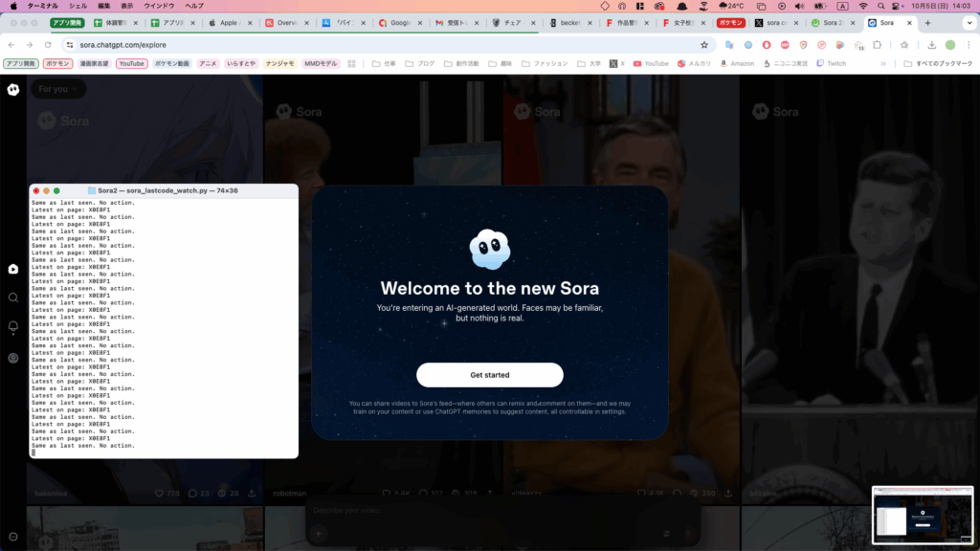Click the Chrome downloads icon

931,45
